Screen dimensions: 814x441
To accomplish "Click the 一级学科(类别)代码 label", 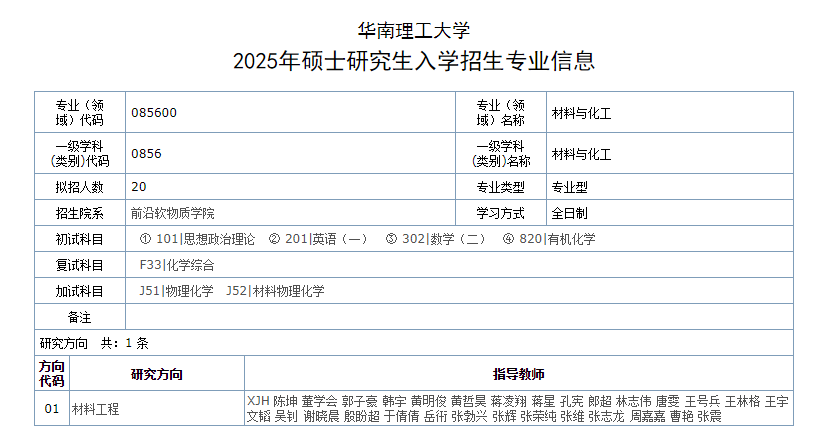I will pyautogui.click(x=80, y=154).
